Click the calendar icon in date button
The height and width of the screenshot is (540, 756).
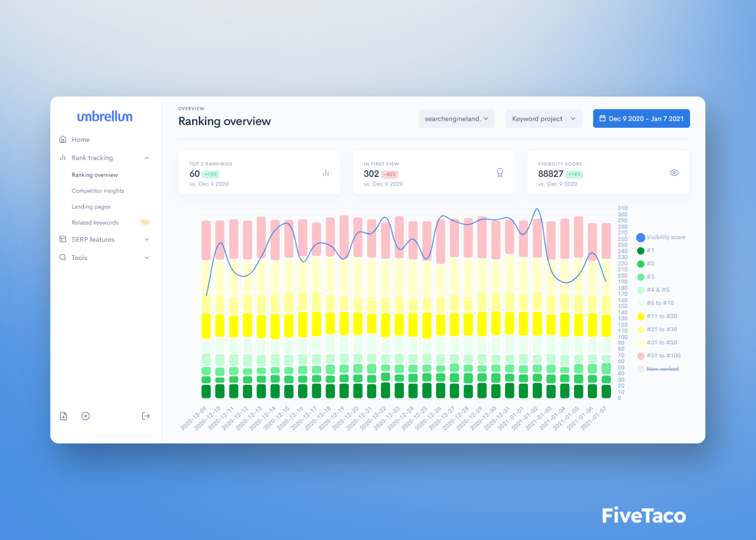602,119
